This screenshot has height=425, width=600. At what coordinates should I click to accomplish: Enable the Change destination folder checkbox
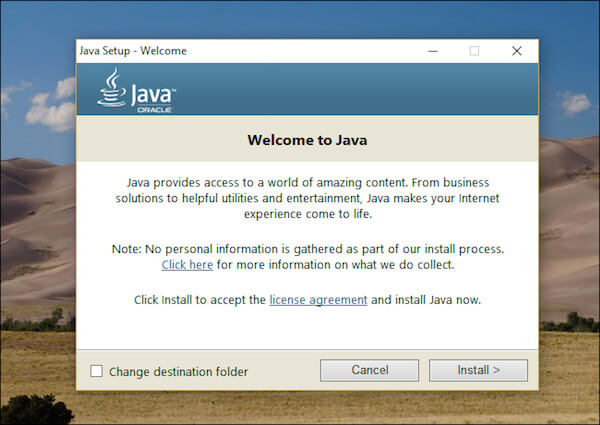click(x=96, y=371)
